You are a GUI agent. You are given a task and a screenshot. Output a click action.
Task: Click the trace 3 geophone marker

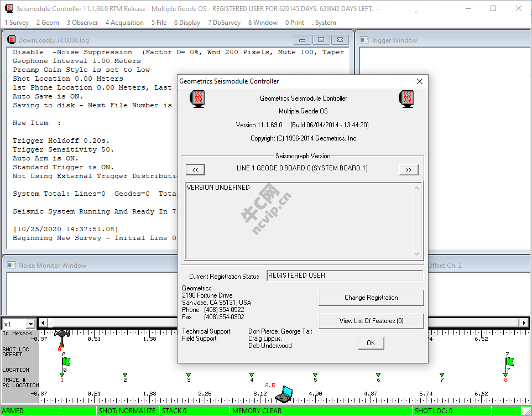click(189, 375)
